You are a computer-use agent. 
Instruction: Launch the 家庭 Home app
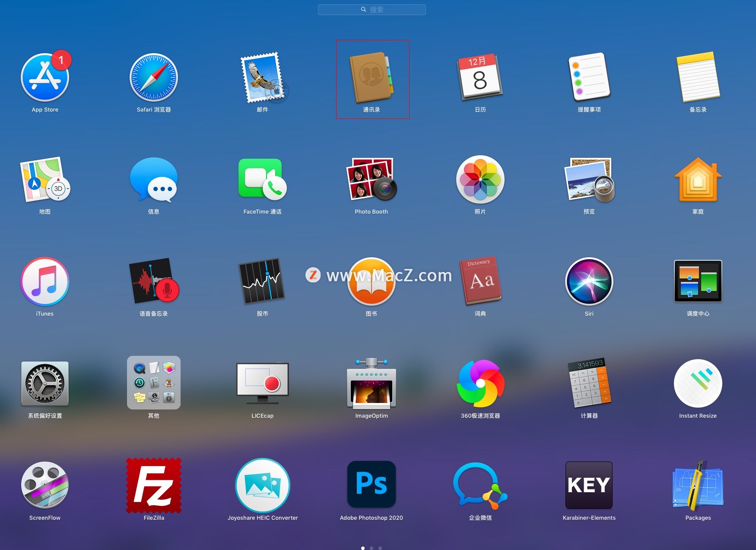coord(698,180)
